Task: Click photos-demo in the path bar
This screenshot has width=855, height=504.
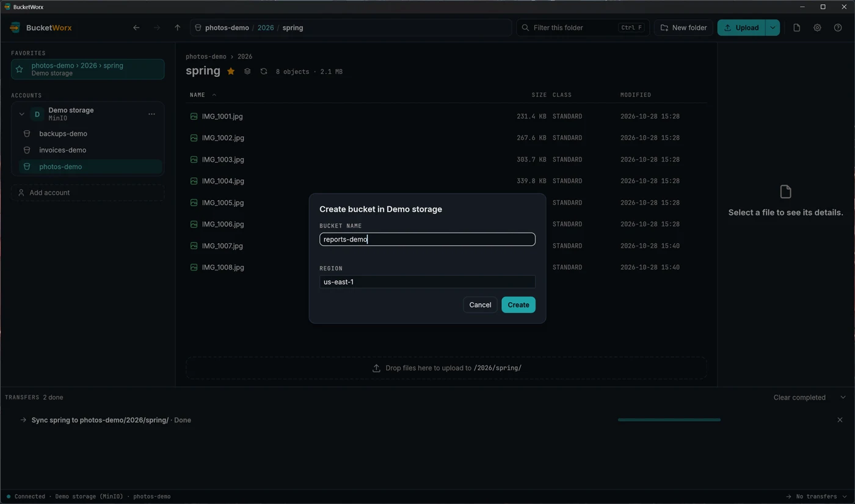Action: point(227,27)
